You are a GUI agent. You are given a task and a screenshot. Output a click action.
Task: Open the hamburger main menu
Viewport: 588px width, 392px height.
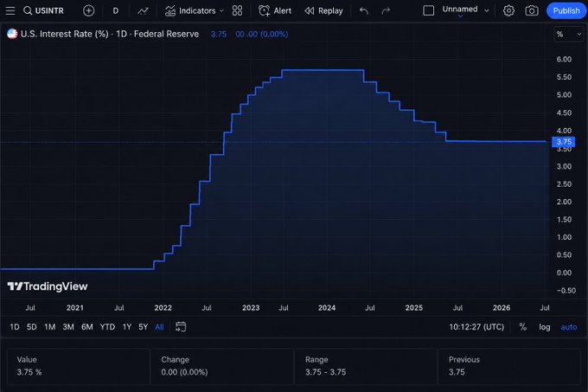pyautogui.click(x=10, y=11)
